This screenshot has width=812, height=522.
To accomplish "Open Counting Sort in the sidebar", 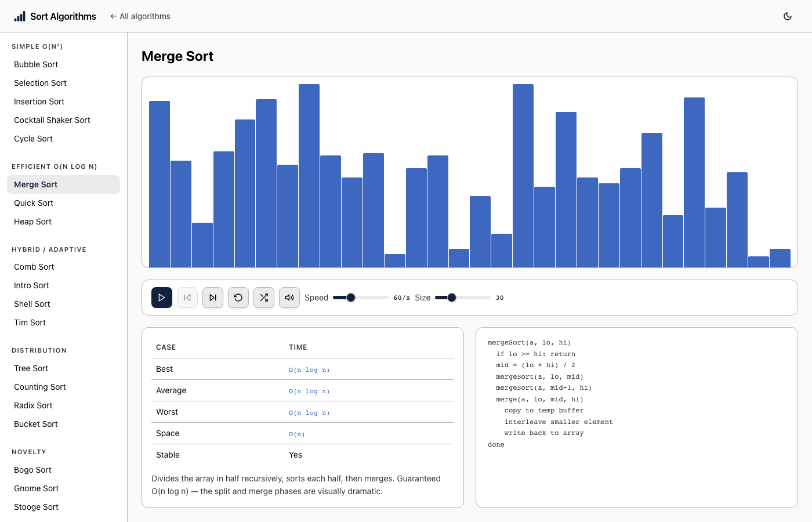I will (64, 387).
